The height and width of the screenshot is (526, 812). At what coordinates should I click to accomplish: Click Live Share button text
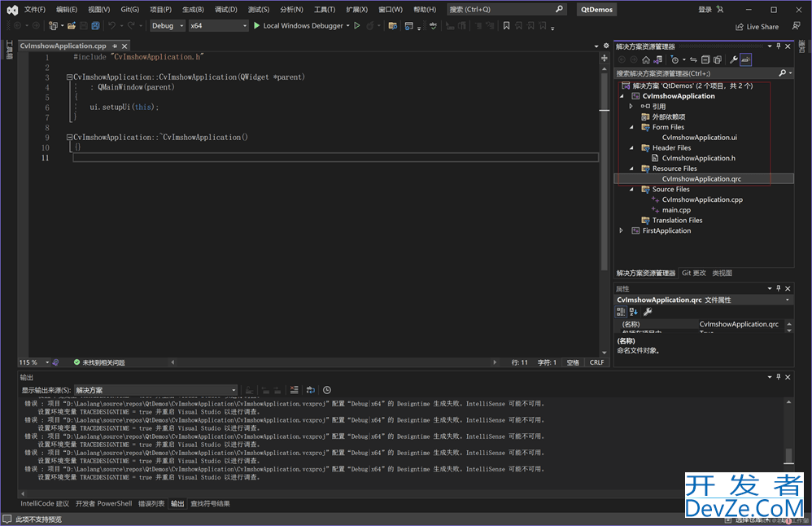(x=762, y=26)
